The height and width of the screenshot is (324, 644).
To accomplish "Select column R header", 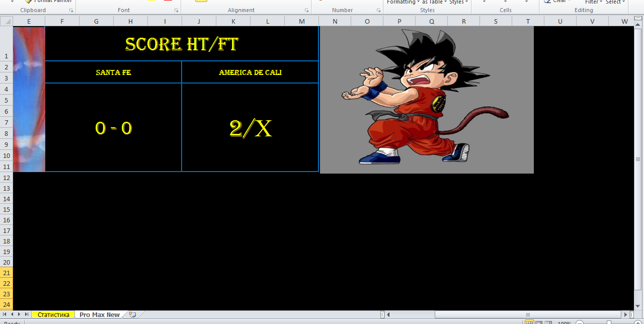I will [x=463, y=21].
